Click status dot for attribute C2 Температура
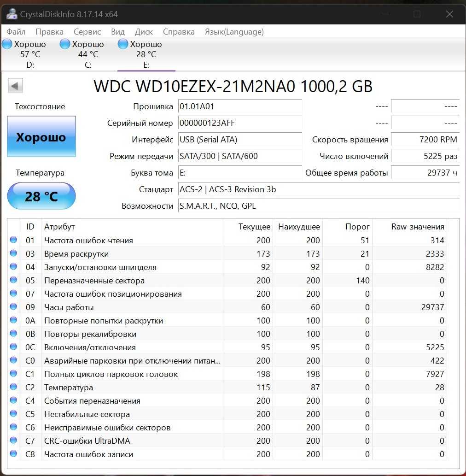The height and width of the screenshot is (476, 466). click(13, 387)
